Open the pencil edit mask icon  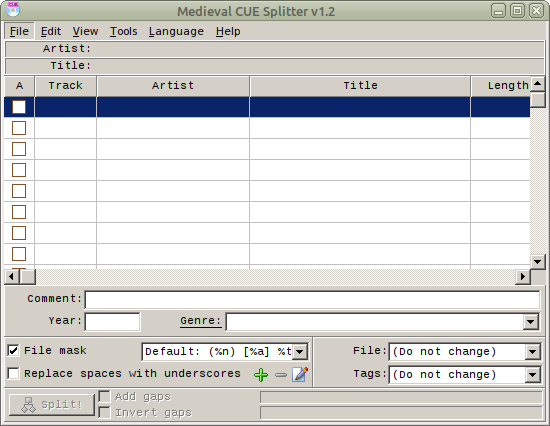pos(300,374)
